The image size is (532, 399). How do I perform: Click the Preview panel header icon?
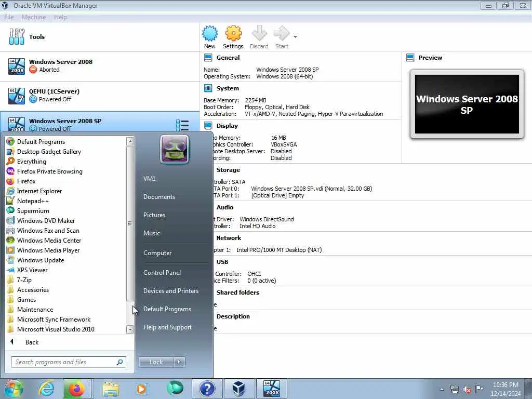tap(410, 58)
